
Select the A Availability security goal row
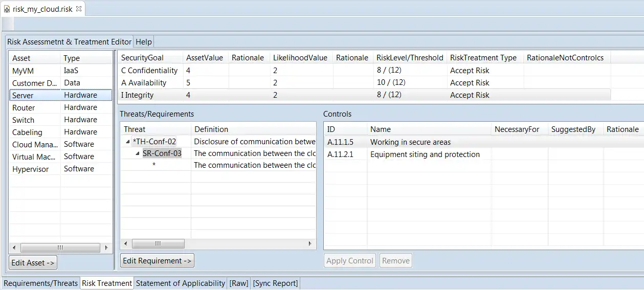[144, 83]
